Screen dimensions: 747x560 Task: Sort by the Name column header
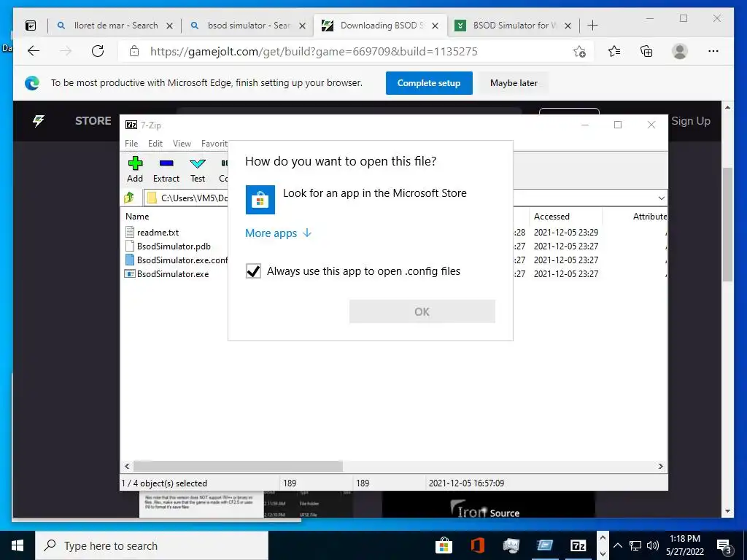click(137, 216)
